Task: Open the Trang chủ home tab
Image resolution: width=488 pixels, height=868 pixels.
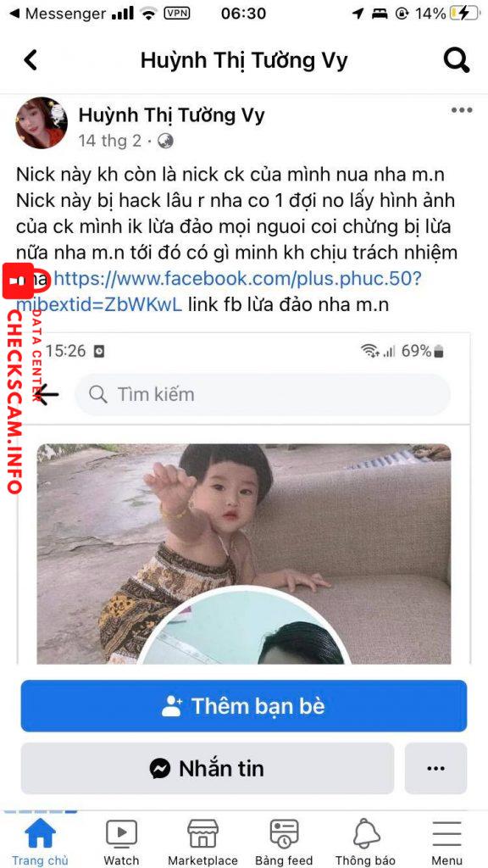Action: pyautogui.click(x=40, y=842)
